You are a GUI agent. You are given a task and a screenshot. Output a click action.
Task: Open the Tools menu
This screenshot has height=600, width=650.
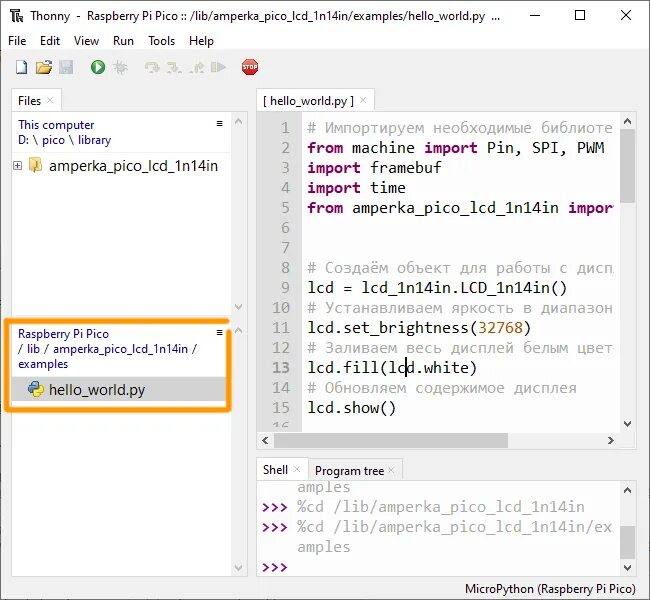pyautogui.click(x=162, y=41)
